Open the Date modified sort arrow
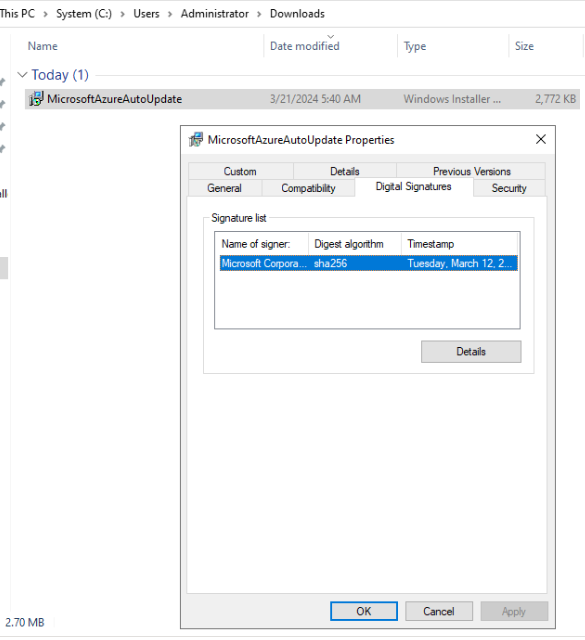Screen dimensions: 585x640 [331, 37]
